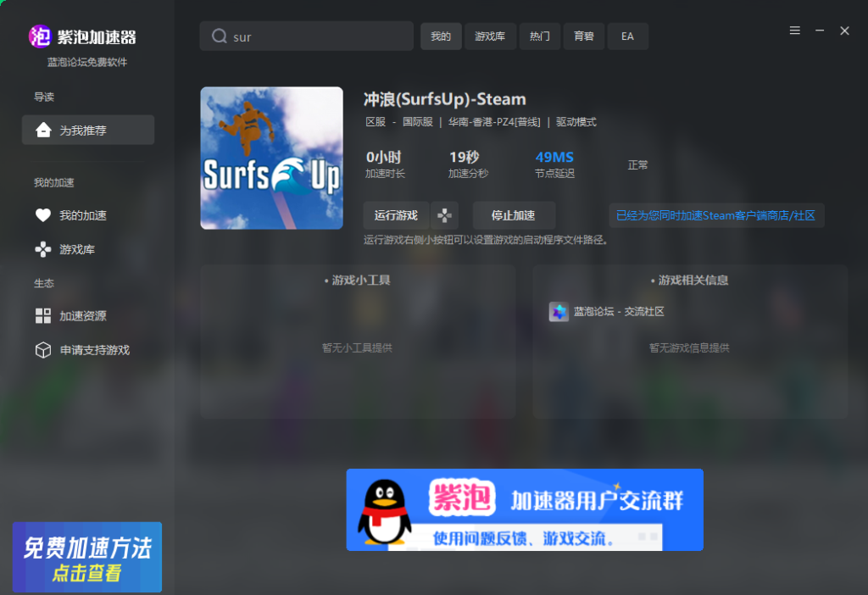The image size is (868, 595).
Task: Open the hamburger menu icon
Action: click(794, 31)
